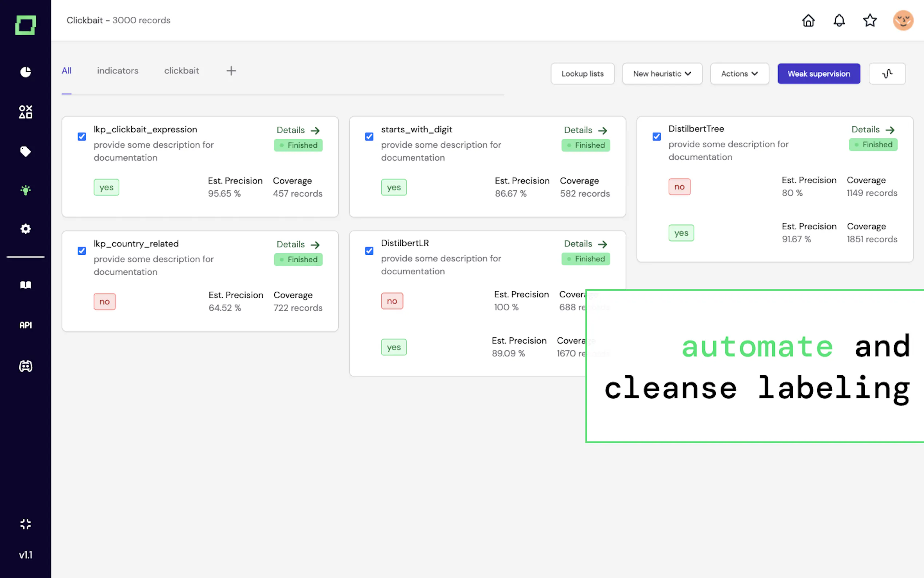Open the Actions dropdown menu
924x578 pixels.
[x=739, y=74]
